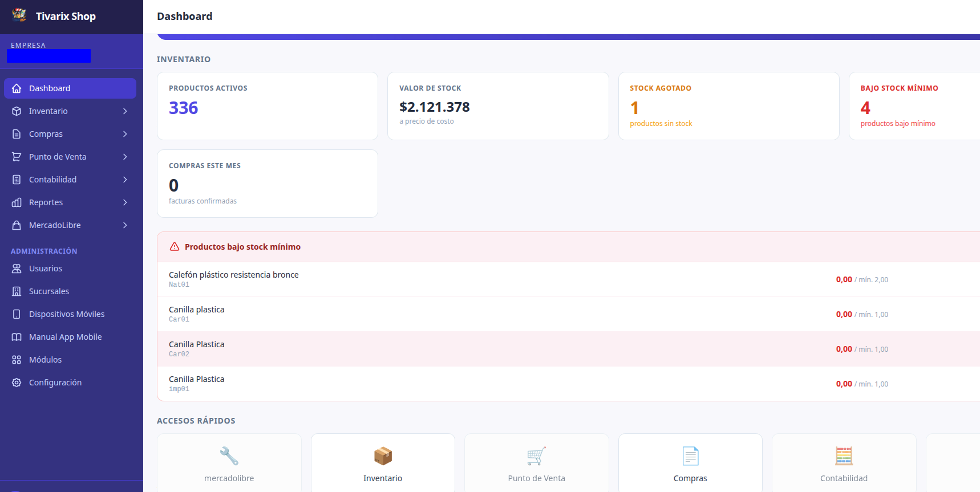Open Configuración settings page

pyautogui.click(x=70, y=383)
